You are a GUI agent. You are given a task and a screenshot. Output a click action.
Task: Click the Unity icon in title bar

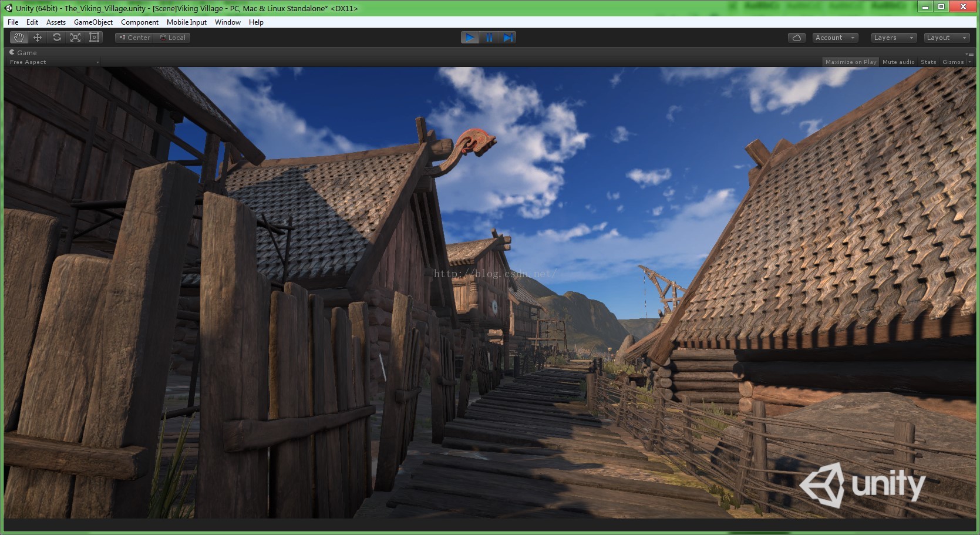point(8,8)
